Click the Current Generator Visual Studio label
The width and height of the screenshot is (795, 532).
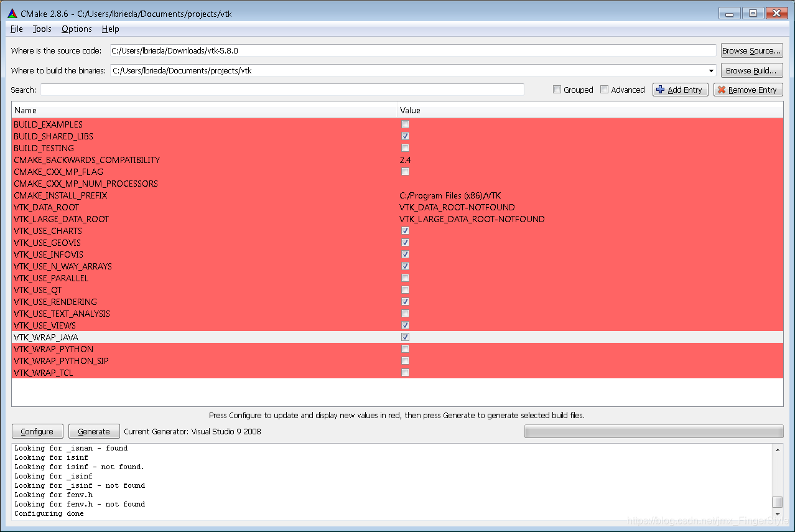(193, 431)
